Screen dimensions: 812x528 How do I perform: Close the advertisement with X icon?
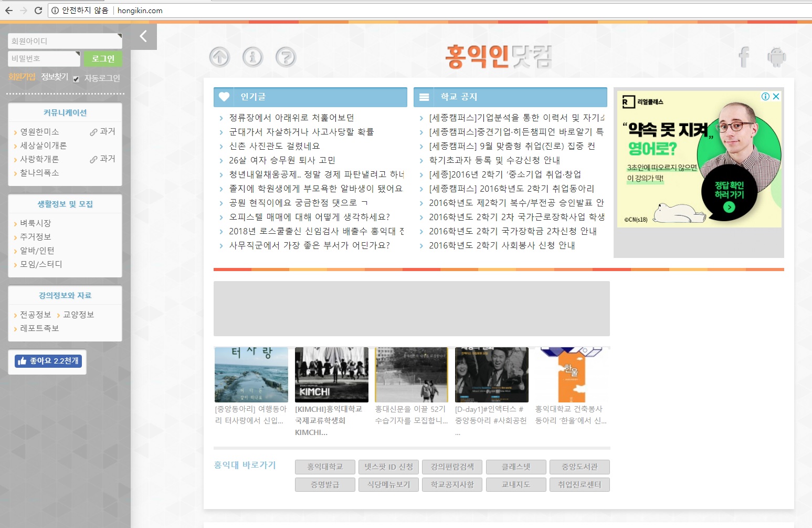(776, 97)
